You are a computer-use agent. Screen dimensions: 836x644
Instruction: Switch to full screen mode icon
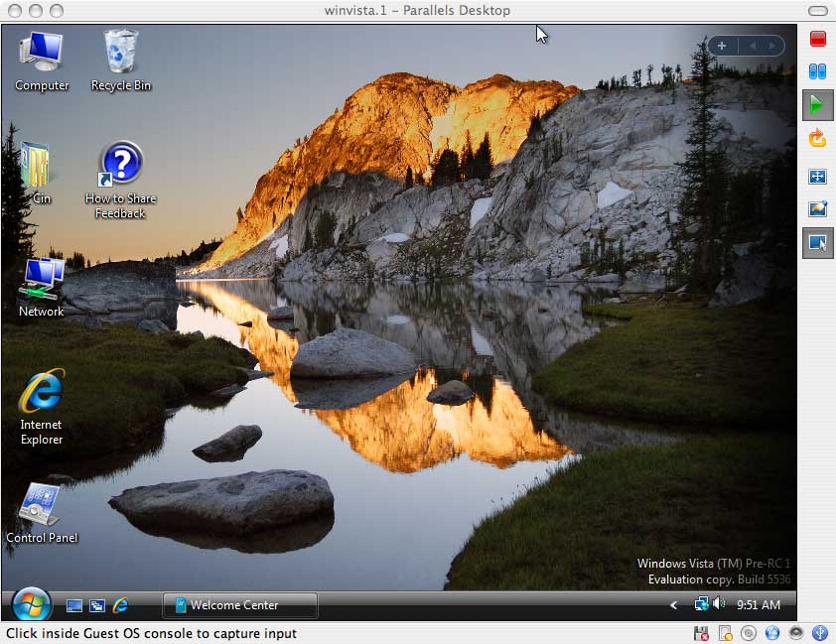[x=817, y=177]
